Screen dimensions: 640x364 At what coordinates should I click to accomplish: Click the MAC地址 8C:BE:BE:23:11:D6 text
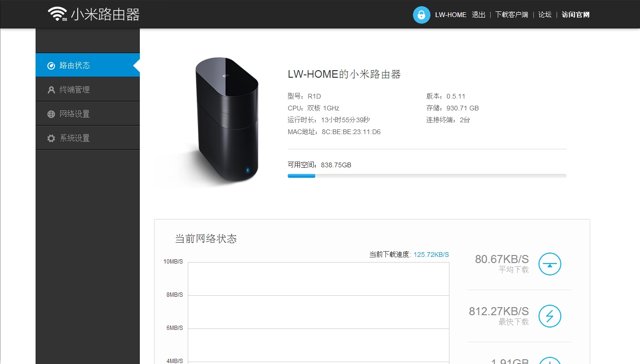pos(334,132)
